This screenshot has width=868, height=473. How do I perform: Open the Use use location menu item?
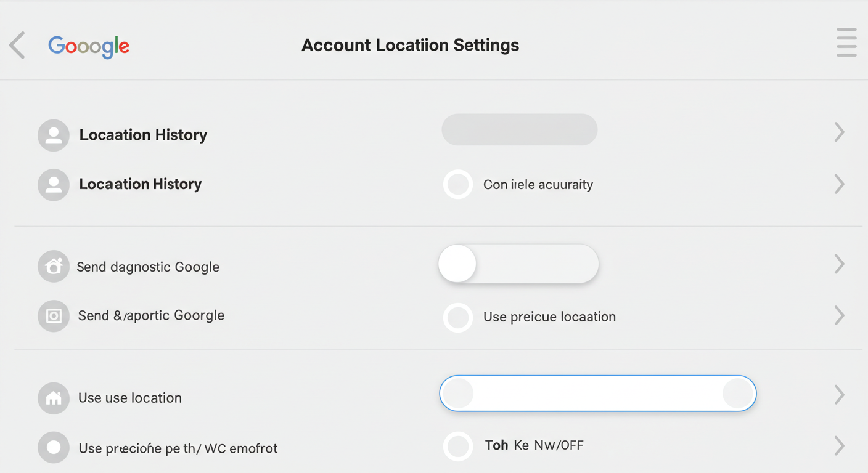(x=130, y=398)
